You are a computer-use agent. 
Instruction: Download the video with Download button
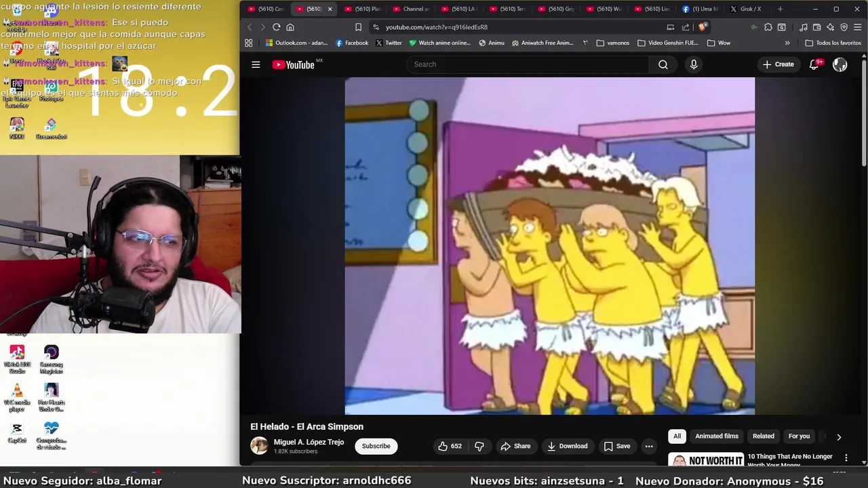pyautogui.click(x=568, y=446)
